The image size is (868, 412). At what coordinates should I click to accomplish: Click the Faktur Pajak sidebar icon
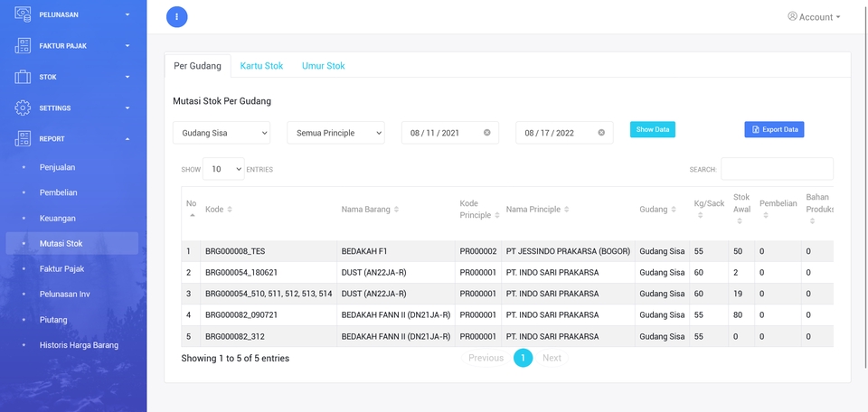pyautogui.click(x=23, y=46)
